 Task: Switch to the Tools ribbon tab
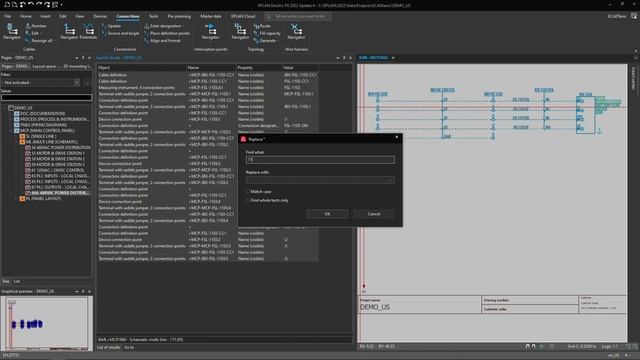coord(153,16)
